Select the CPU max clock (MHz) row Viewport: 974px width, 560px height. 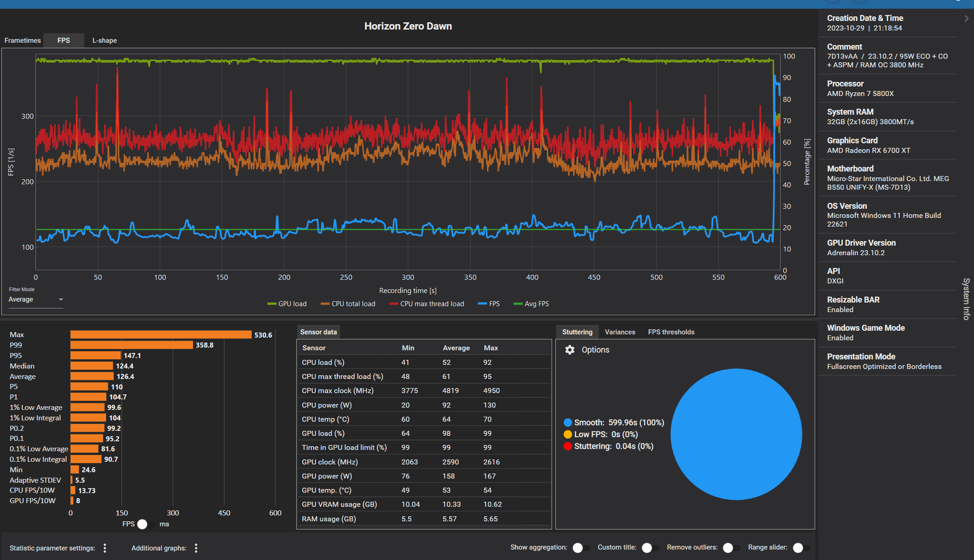tap(424, 391)
